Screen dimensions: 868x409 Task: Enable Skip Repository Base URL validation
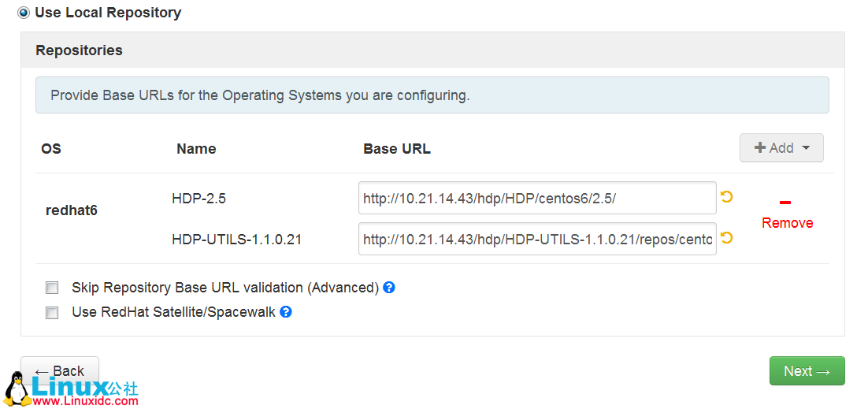[x=53, y=288]
